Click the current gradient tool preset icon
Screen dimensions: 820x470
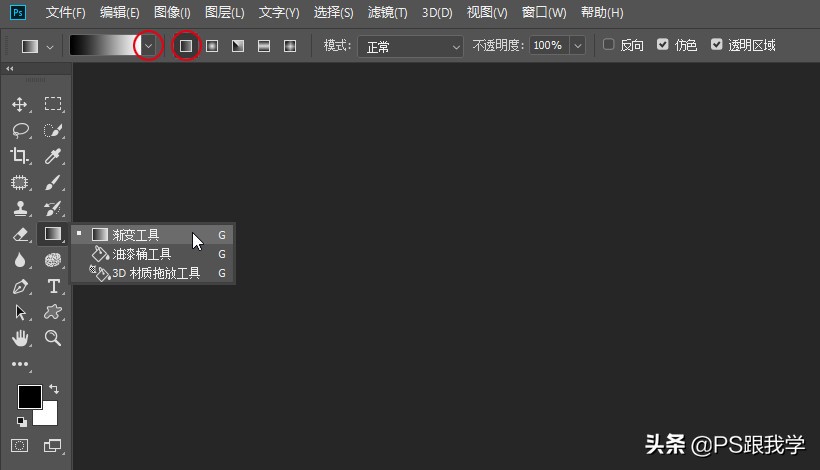pyautogui.click(x=30, y=47)
